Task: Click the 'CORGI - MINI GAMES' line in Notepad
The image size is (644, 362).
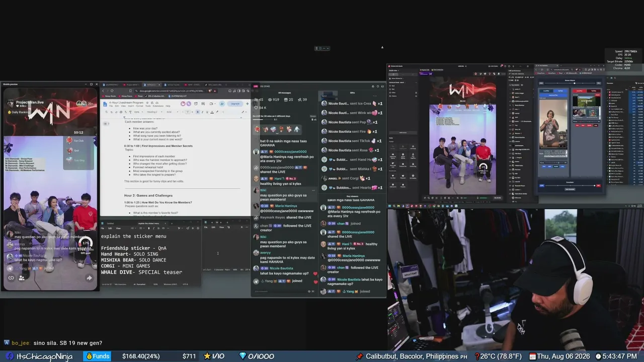Action: point(125,266)
